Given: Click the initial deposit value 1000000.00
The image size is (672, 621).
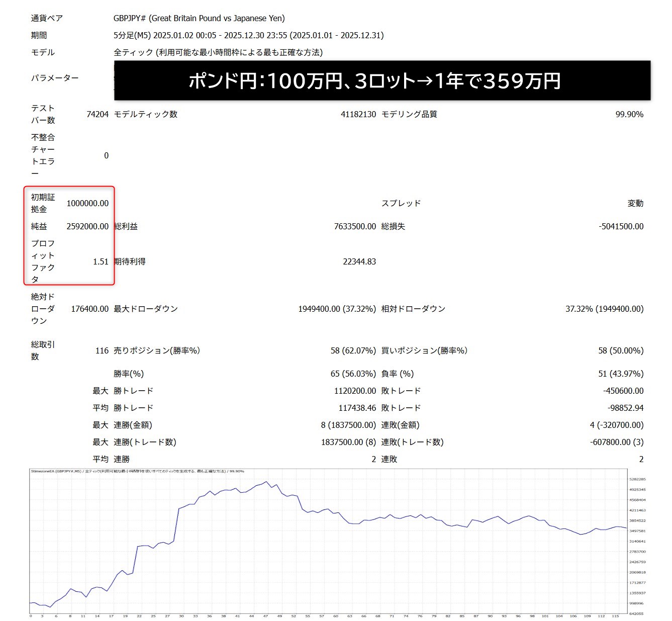Looking at the screenshot, I should (x=87, y=203).
